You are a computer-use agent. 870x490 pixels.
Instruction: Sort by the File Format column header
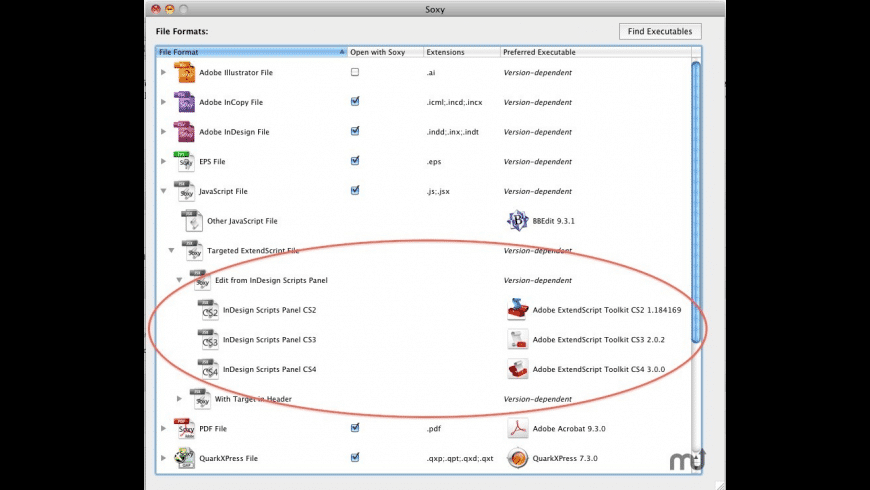(x=252, y=52)
